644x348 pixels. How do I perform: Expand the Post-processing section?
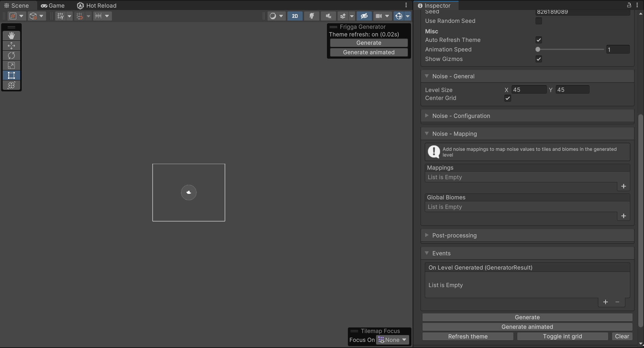(x=427, y=235)
